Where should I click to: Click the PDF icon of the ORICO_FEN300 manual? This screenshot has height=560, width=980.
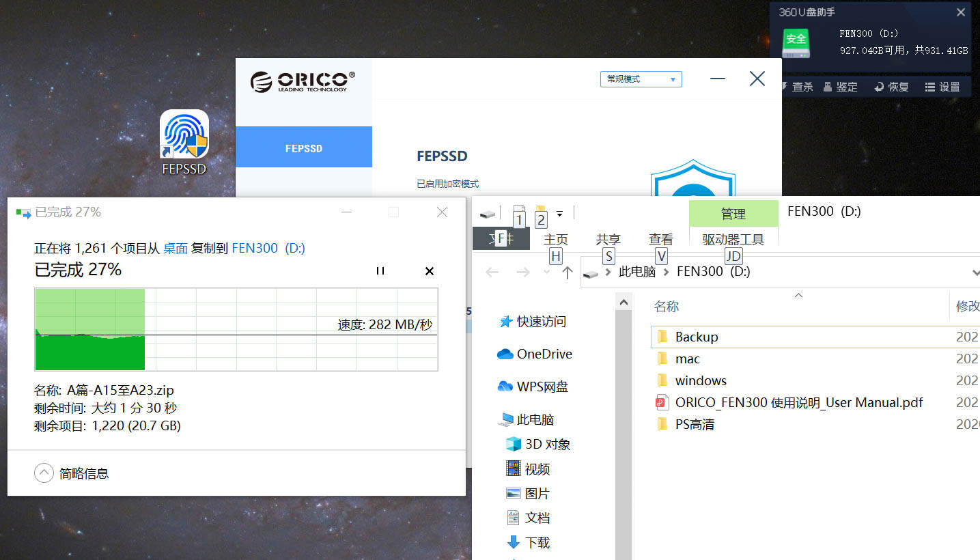[x=662, y=402]
